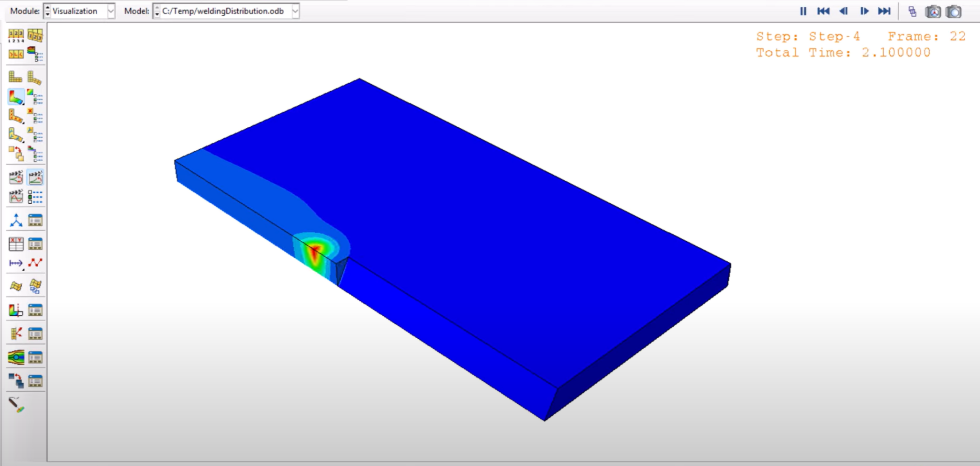Open the Stream plot options icon

tap(34, 356)
